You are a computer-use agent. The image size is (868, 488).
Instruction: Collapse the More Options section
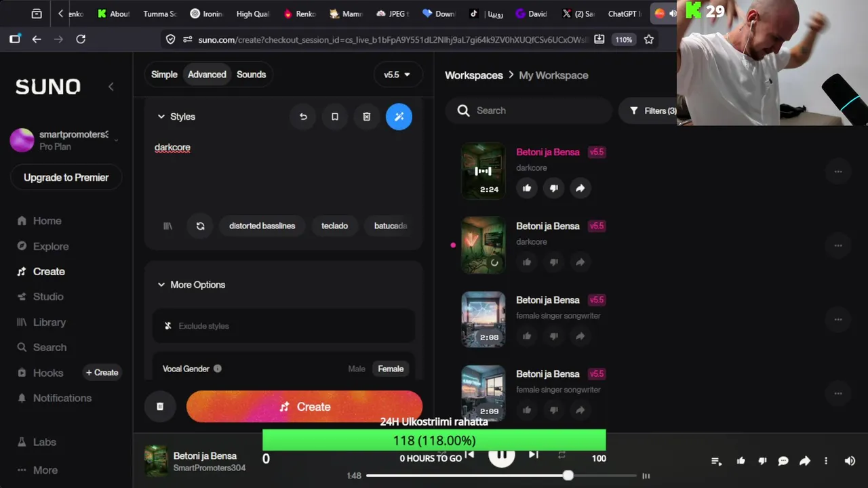pyautogui.click(x=161, y=285)
